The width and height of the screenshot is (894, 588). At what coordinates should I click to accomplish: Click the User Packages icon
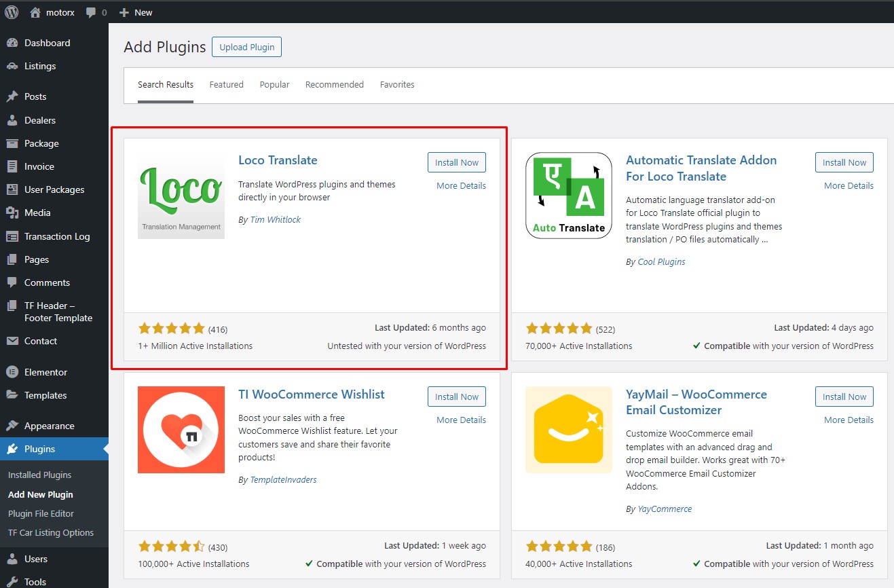pyautogui.click(x=12, y=189)
